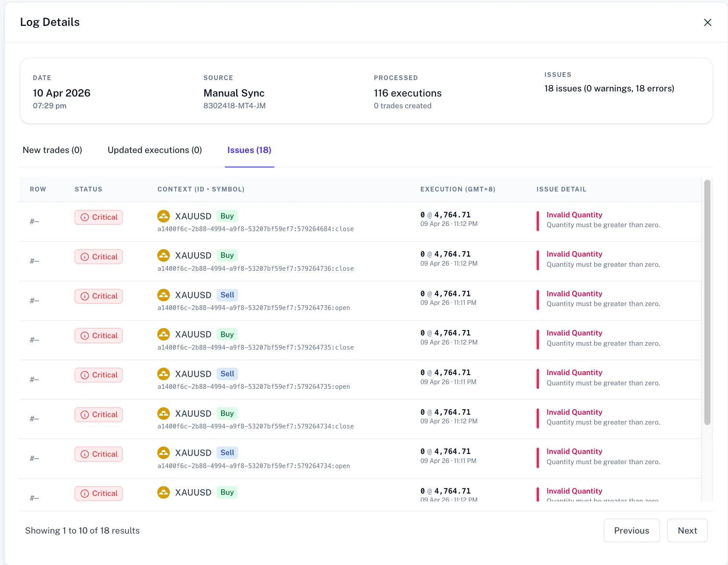Click the issues table vertical scrollbar
The image size is (728, 565).
click(707, 302)
